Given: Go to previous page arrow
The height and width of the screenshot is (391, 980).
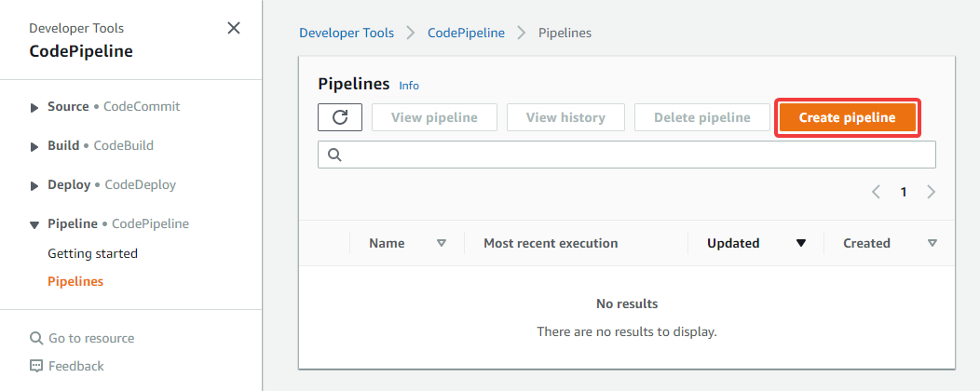Looking at the screenshot, I should pos(877,192).
